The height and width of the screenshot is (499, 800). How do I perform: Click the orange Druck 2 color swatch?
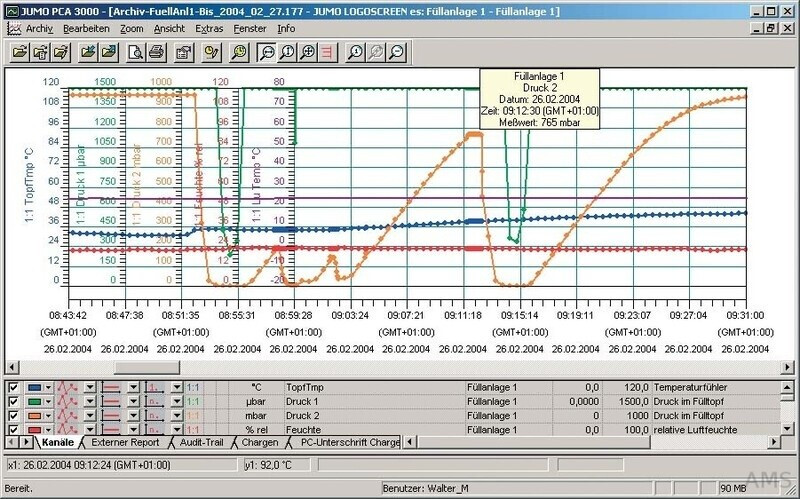click(34, 416)
